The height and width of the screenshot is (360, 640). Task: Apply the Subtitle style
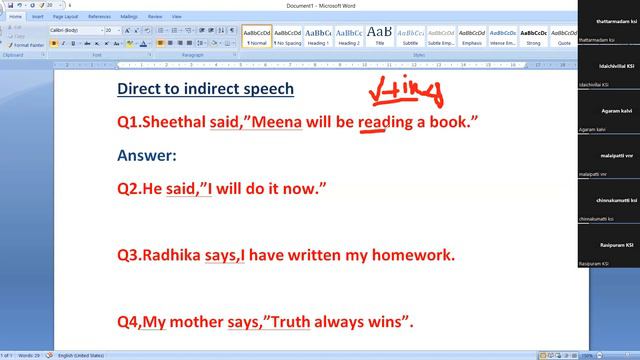[411, 37]
